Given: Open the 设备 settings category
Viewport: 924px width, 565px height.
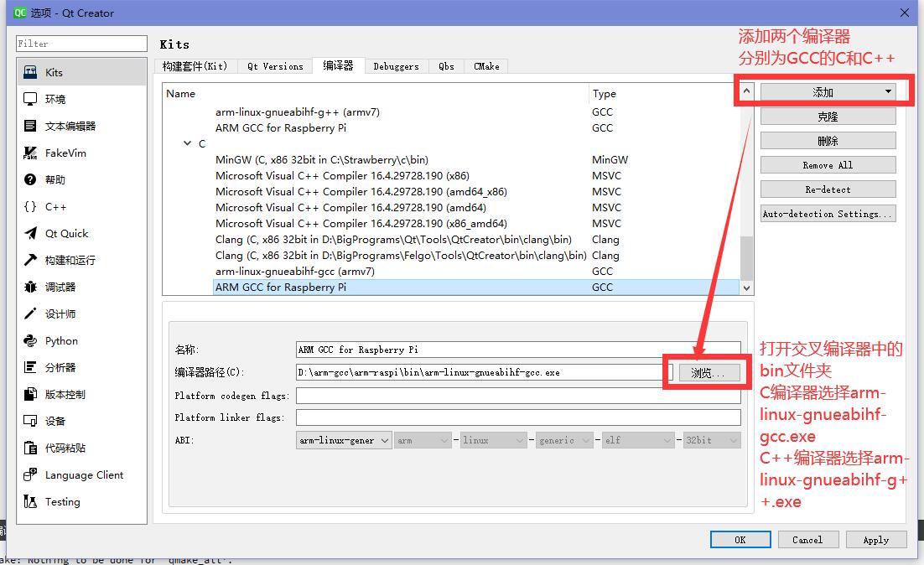Looking at the screenshot, I should tap(81, 422).
